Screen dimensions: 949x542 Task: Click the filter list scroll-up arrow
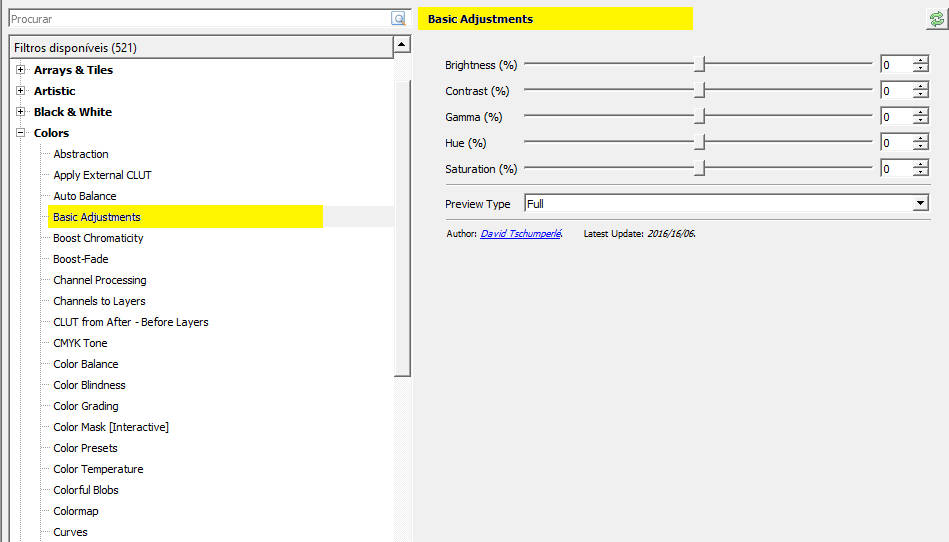(401, 44)
